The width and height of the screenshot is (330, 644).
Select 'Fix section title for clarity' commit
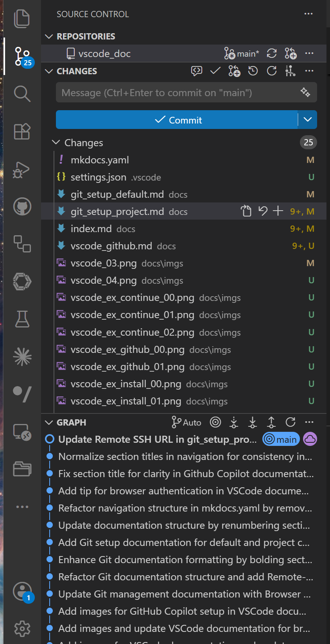pyautogui.click(x=184, y=474)
